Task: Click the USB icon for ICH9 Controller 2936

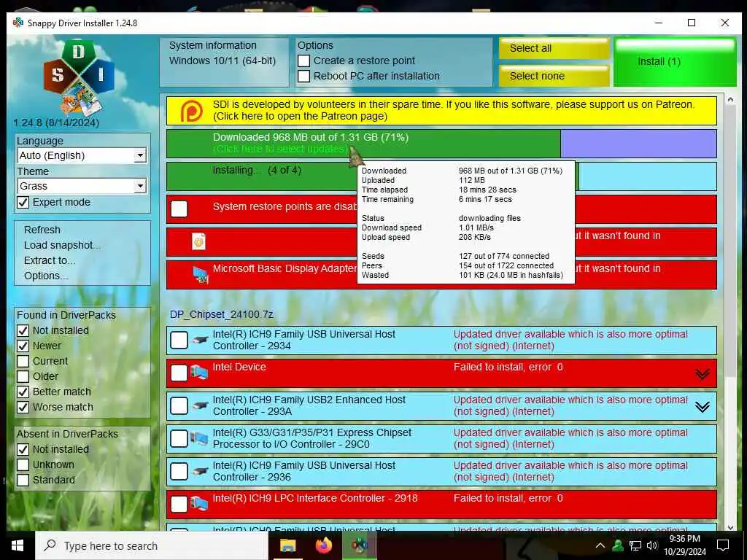Action: [201, 472]
